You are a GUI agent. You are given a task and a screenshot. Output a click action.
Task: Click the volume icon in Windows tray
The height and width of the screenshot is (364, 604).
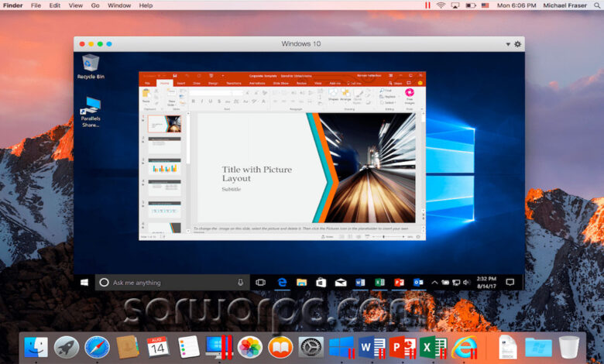[466, 283]
